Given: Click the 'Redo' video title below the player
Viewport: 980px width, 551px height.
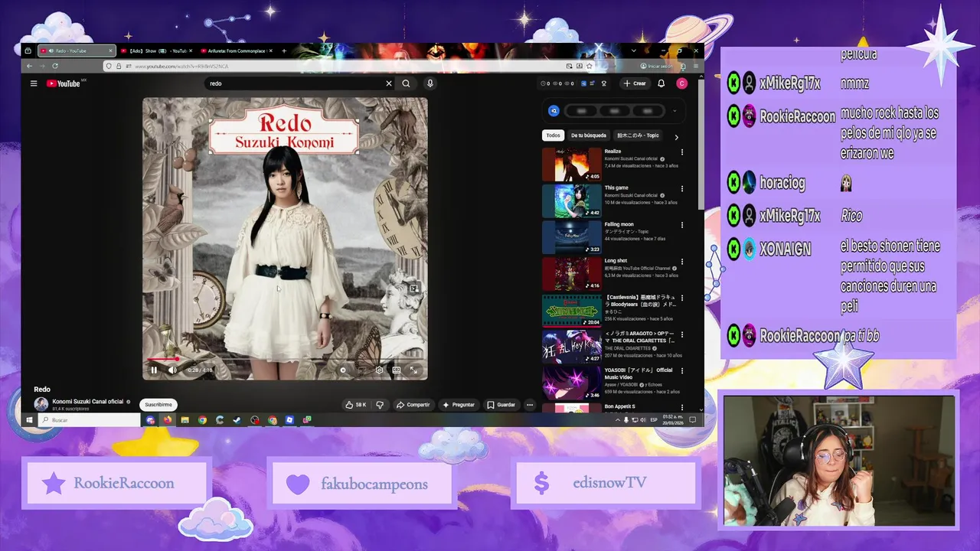Looking at the screenshot, I should tap(42, 390).
